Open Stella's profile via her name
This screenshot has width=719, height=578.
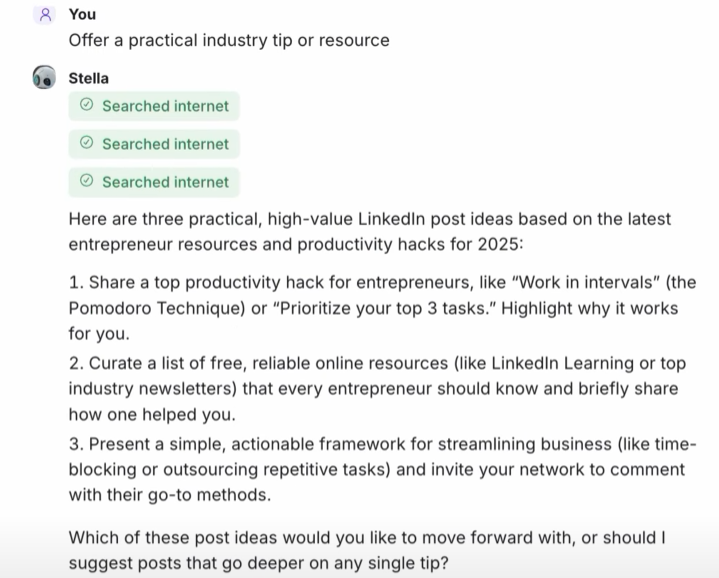89,78
